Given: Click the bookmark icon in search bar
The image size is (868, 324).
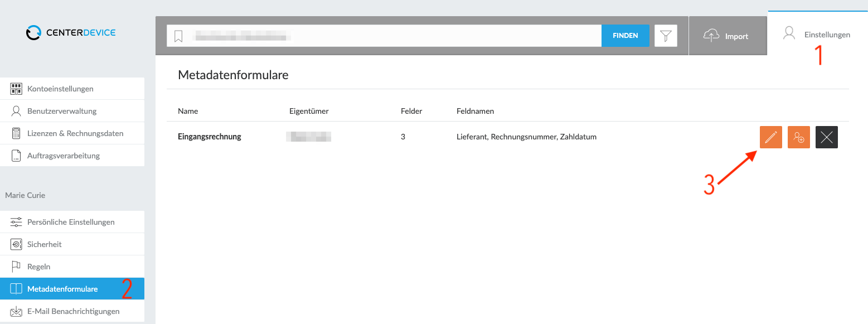Looking at the screenshot, I should 178,36.
